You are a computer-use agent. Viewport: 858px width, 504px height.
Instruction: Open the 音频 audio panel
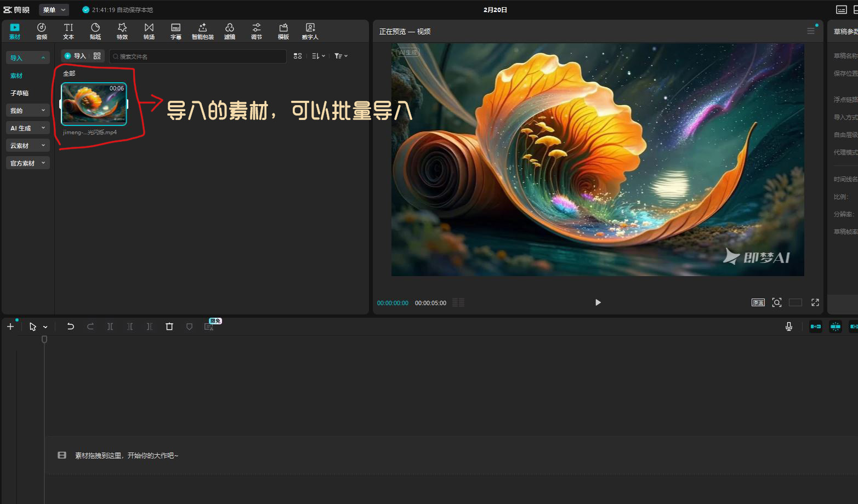pyautogui.click(x=42, y=31)
